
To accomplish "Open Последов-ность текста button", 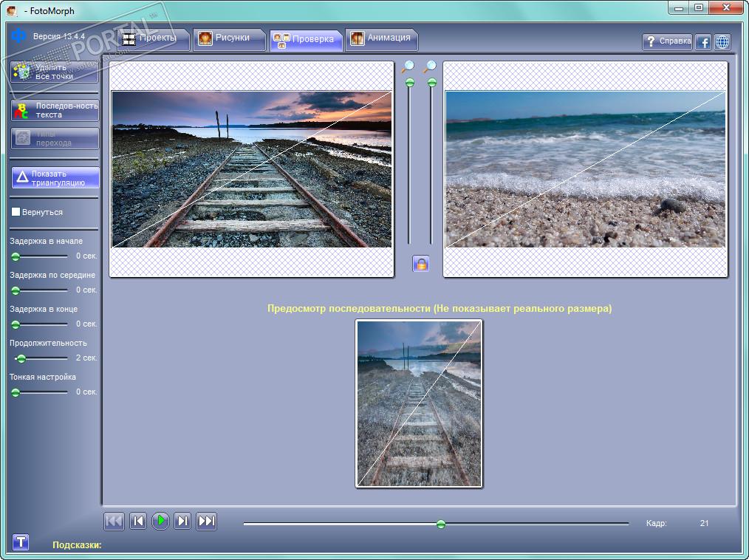I will coord(55,110).
